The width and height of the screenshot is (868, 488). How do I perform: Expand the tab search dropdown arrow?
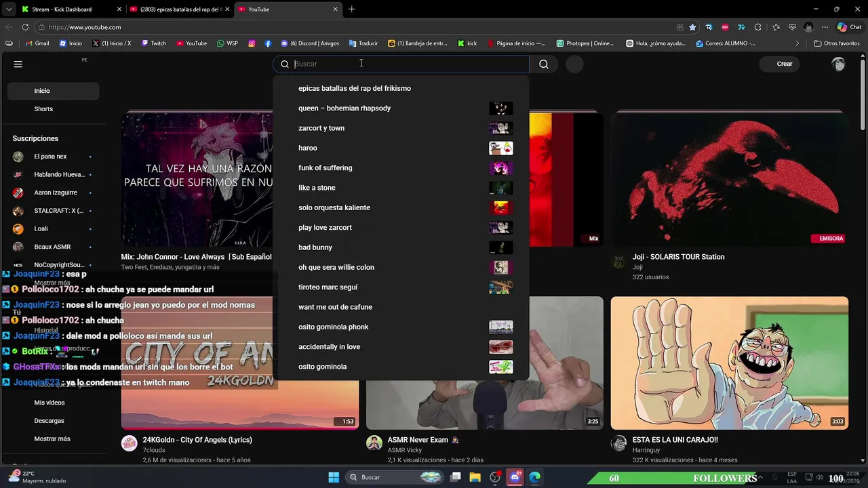pos(8,9)
